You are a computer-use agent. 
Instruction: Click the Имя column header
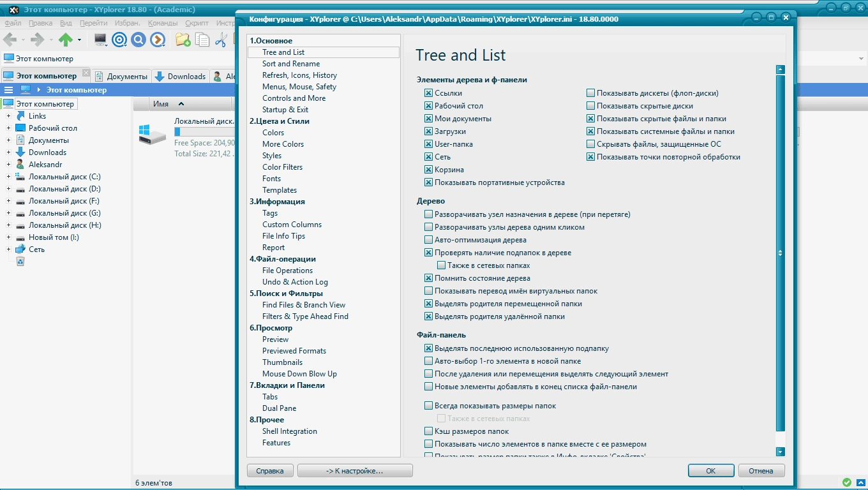(x=191, y=104)
